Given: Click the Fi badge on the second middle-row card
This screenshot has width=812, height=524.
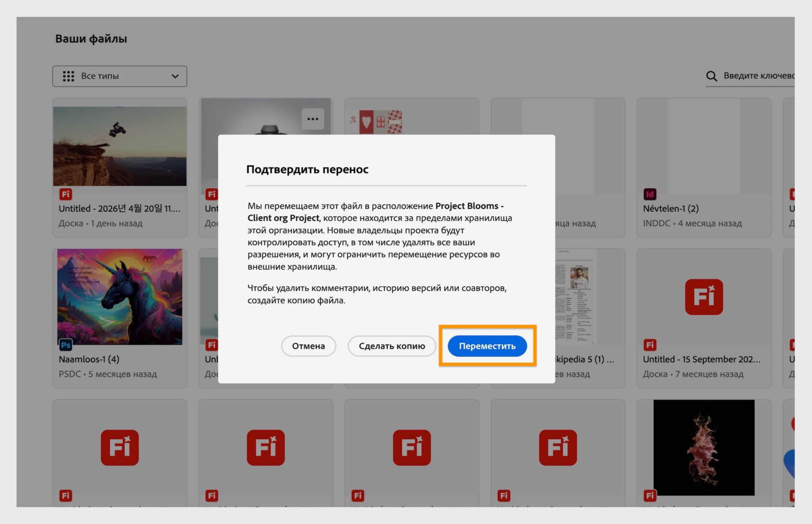Looking at the screenshot, I should click(x=211, y=345).
